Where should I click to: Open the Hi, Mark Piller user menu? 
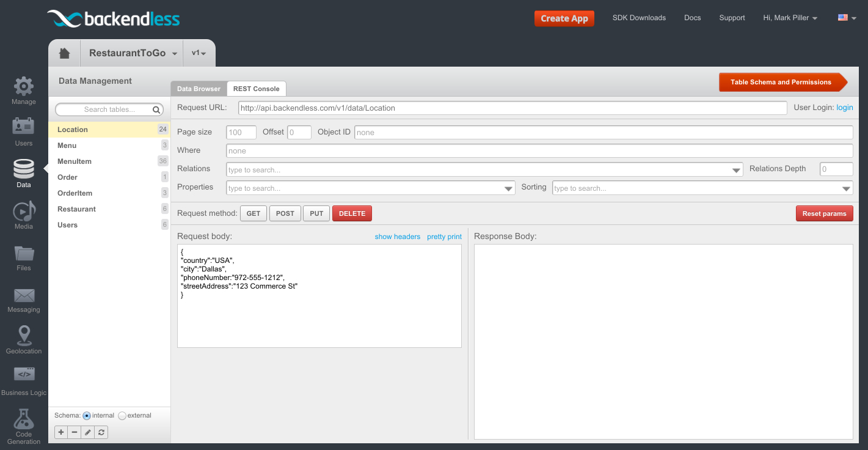(x=790, y=18)
